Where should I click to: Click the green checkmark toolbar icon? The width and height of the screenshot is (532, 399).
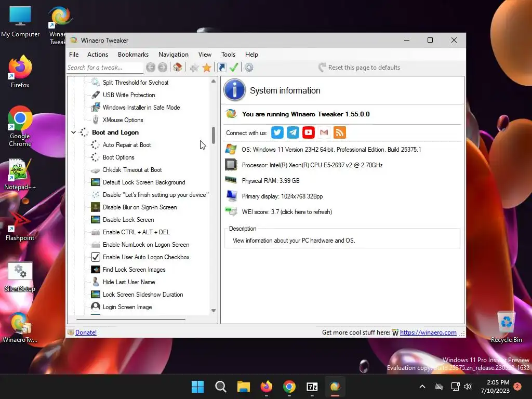[234, 67]
